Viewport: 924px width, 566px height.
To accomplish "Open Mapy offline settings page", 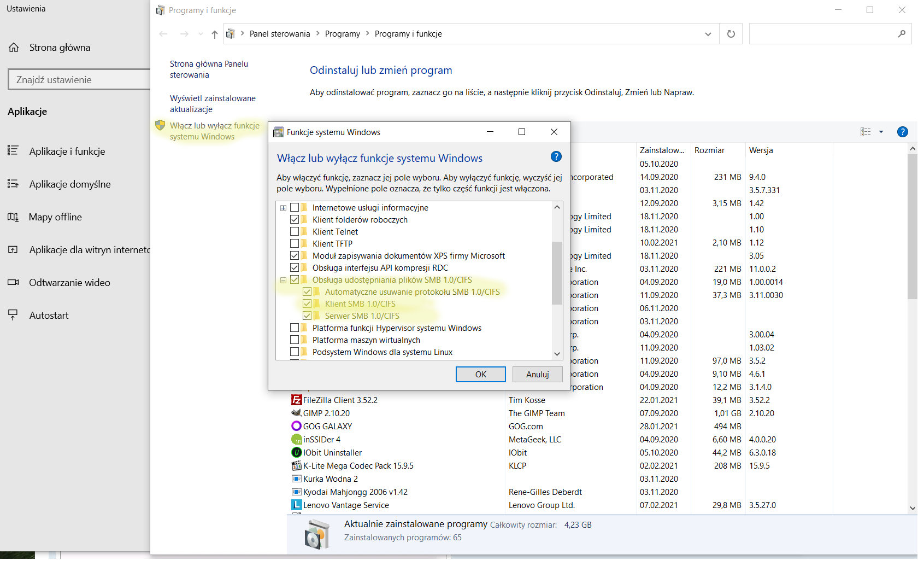I will [55, 217].
